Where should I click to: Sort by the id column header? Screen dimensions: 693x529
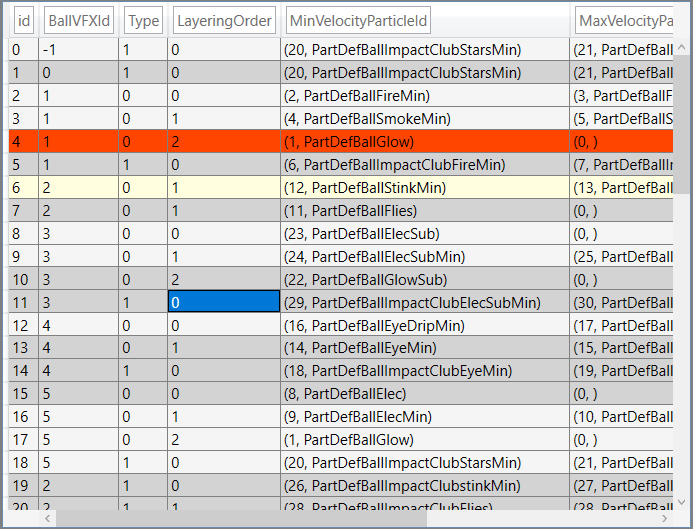(24, 20)
